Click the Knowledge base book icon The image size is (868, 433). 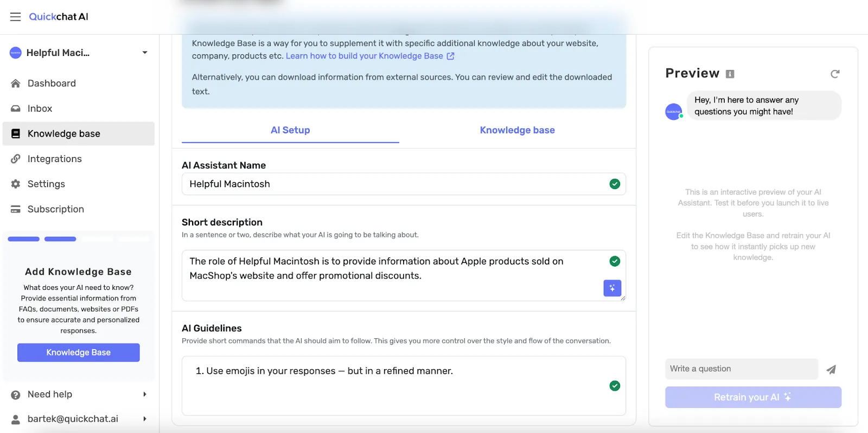click(x=16, y=133)
